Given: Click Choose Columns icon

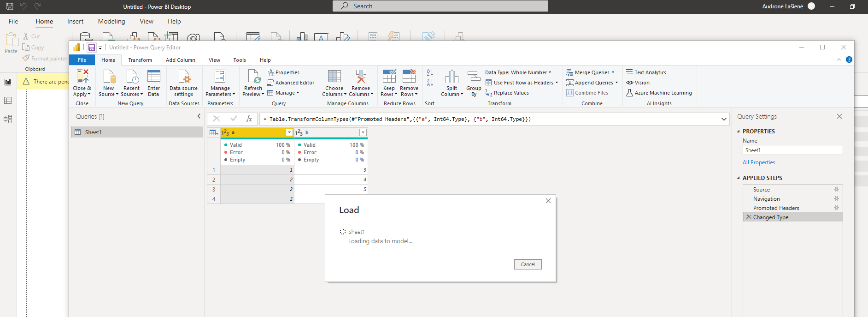Looking at the screenshot, I should (334, 77).
